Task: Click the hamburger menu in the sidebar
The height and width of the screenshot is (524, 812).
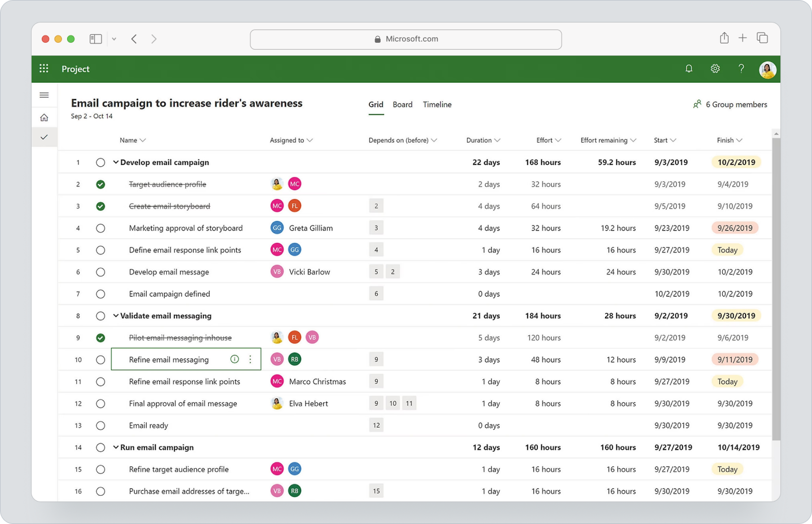Action: pos(44,95)
